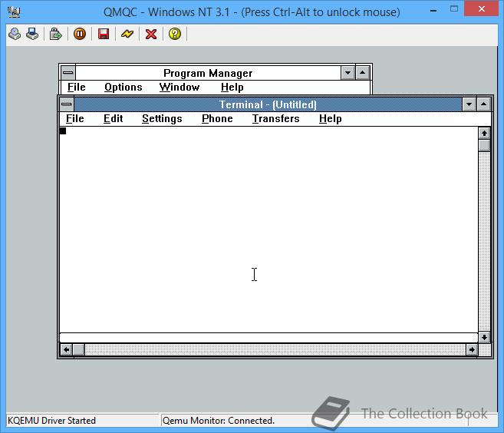Click the floppy disk drive toolbar icon
Image resolution: width=504 pixels, height=433 pixels.
coord(32,34)
